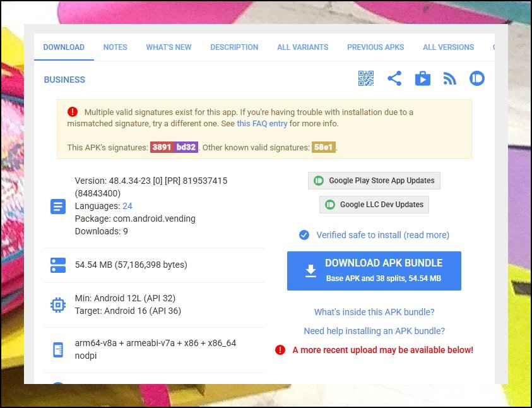Select Min: Android 12L (API 32) text
This screenshot has width=532, height=408.
125,298
